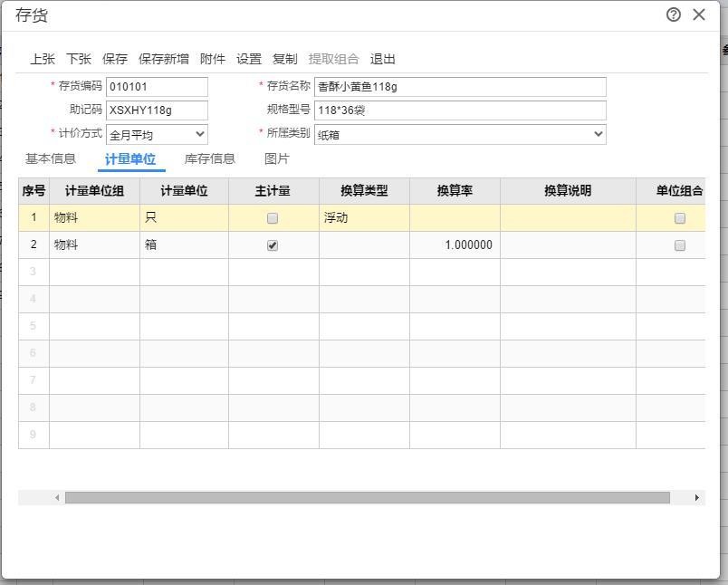The height and width of the screenshot is (585, 728).
Task: Select the 物料 cell in row 2
Action: coord(95,245)
